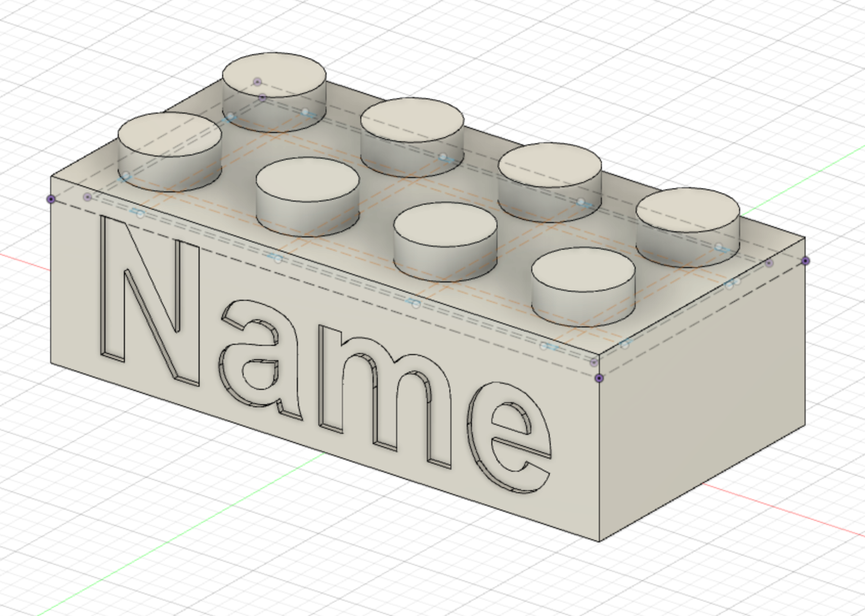Select the top of the front-row stud above the letter N
Viewport: 865px width, 616px height.
pos(169,135)
